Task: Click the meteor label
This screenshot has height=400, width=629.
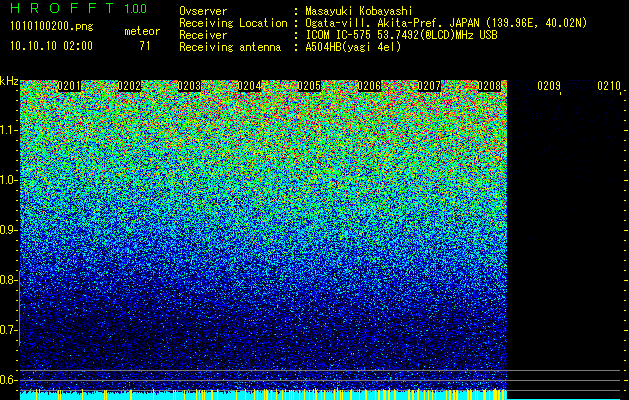Action: [x=142, y=31]
